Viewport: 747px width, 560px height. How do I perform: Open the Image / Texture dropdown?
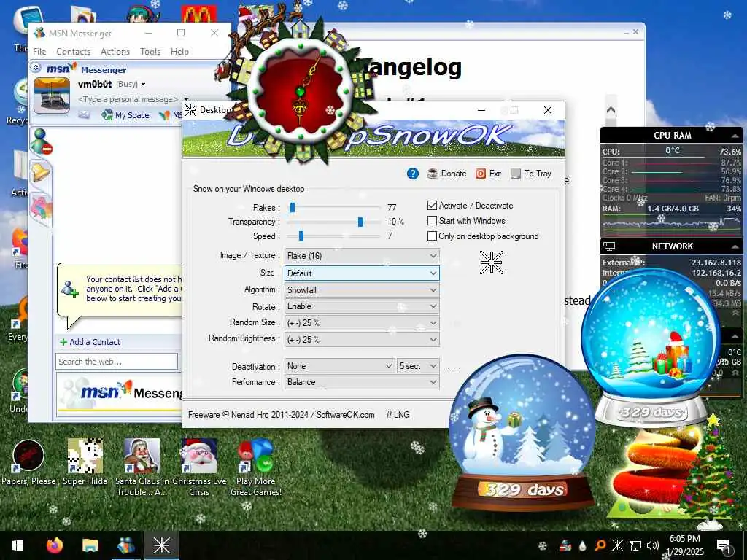362,256
